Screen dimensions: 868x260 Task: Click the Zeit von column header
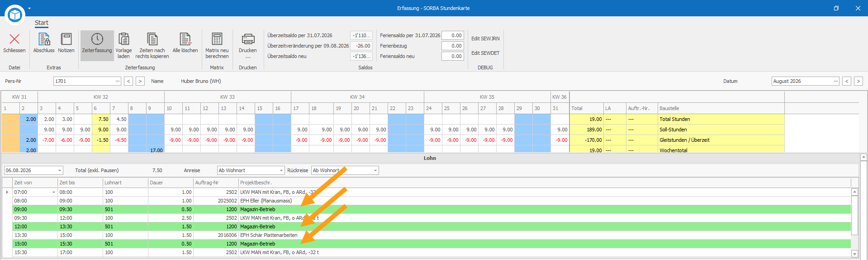click(x=35, y=183)
